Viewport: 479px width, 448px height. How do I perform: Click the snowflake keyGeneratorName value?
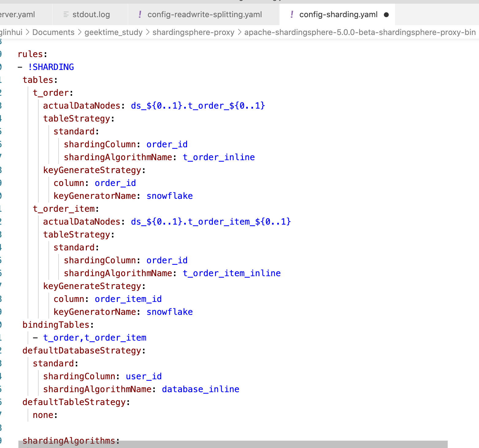170,195
